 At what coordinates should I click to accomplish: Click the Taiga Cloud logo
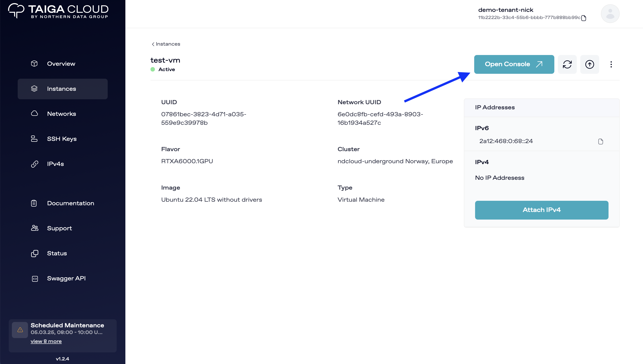[58, 11]
